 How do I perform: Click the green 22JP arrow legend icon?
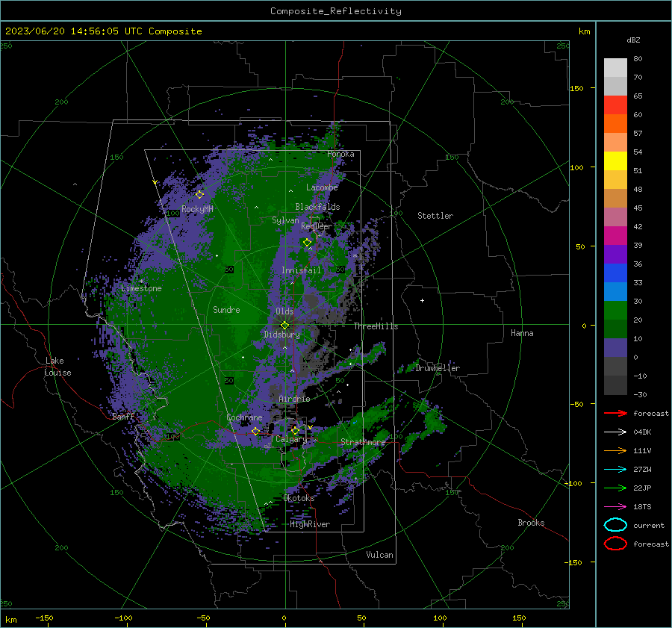pyautogui.click(x=615, y=488)
